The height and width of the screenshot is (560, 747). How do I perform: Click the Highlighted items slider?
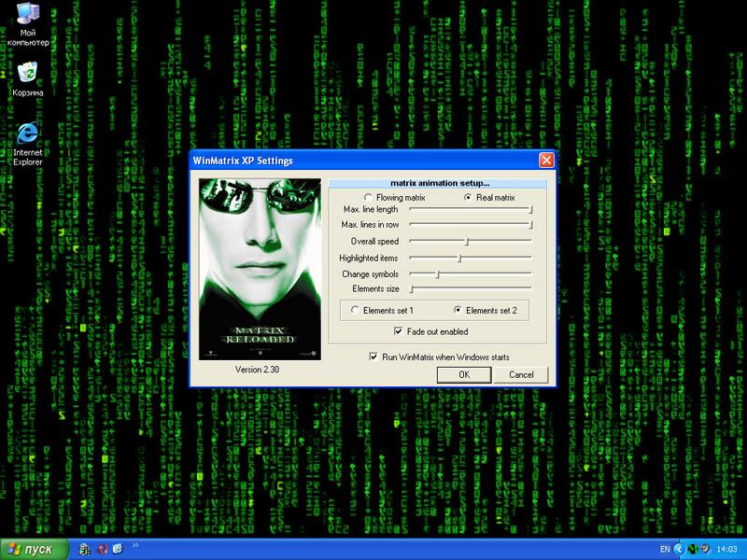pos(471,258)
